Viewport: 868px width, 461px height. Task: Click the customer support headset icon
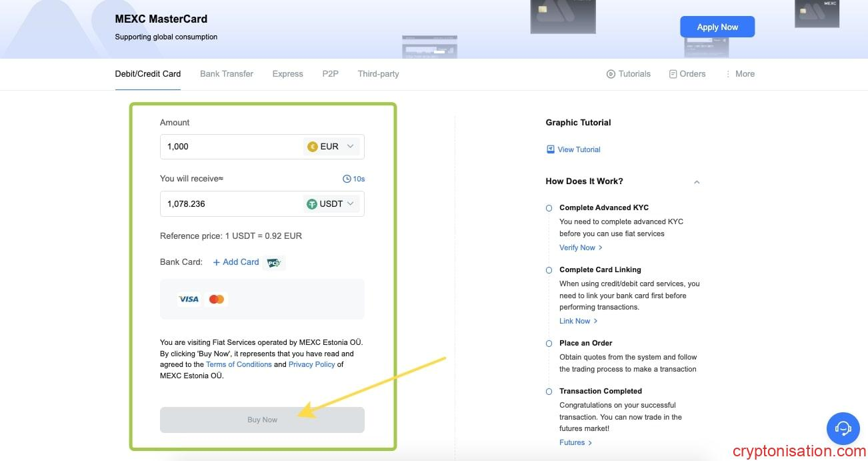(843, 428)
